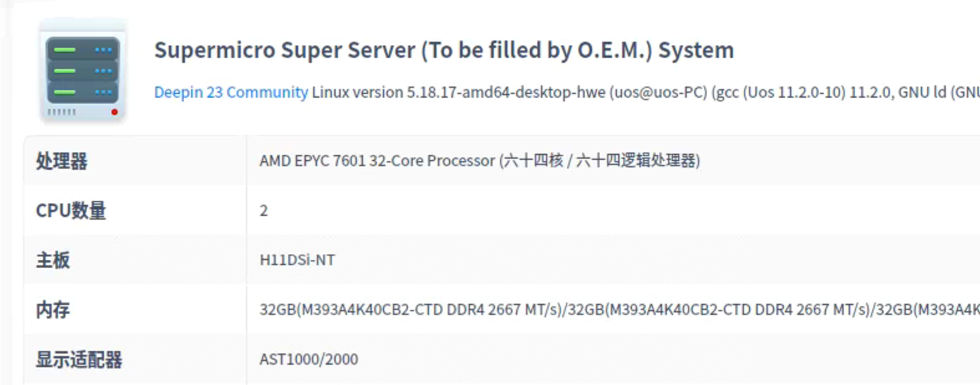Select the 处理器 row label
The image size is (980, 385).
click(x=61, y=161)
